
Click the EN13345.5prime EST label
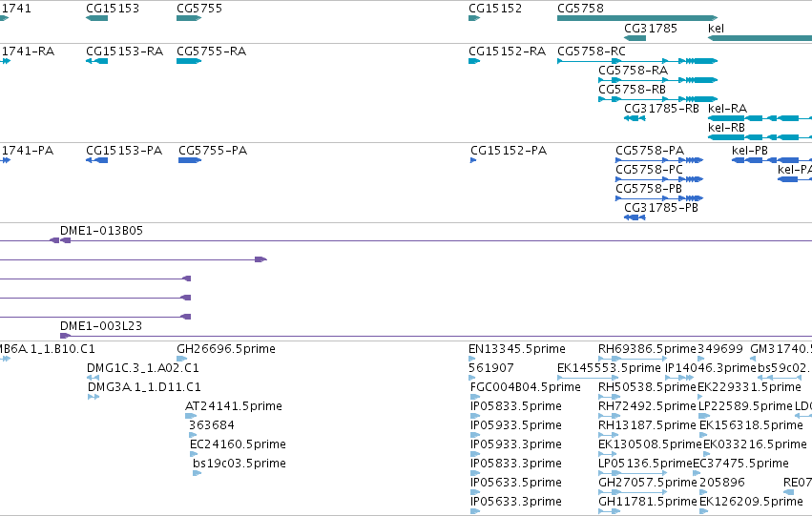[x=517, y=349]
